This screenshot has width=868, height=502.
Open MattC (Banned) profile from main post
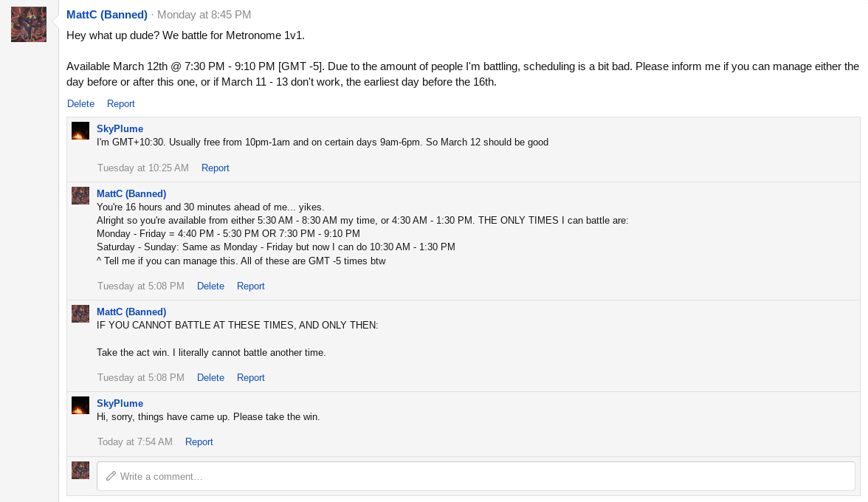(x=107, y=15)
